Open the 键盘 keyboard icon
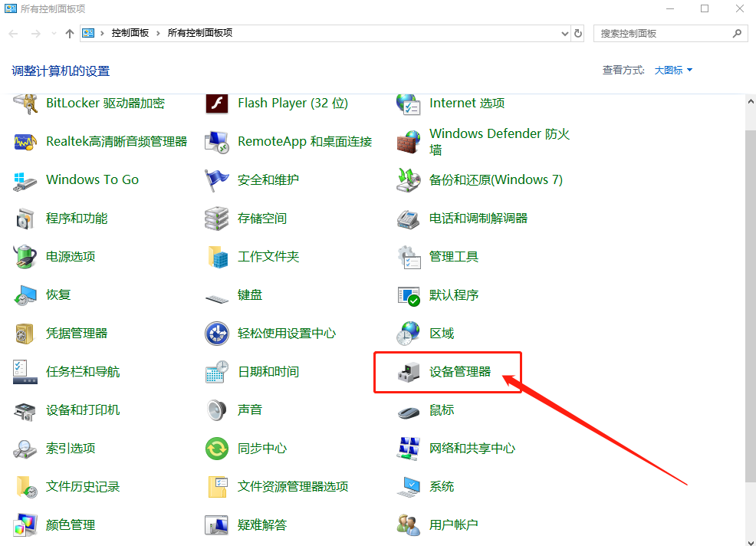 217,299
